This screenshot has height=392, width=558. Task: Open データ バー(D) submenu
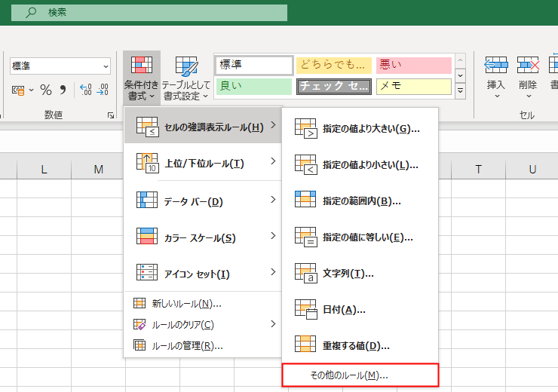coord(203,201)
